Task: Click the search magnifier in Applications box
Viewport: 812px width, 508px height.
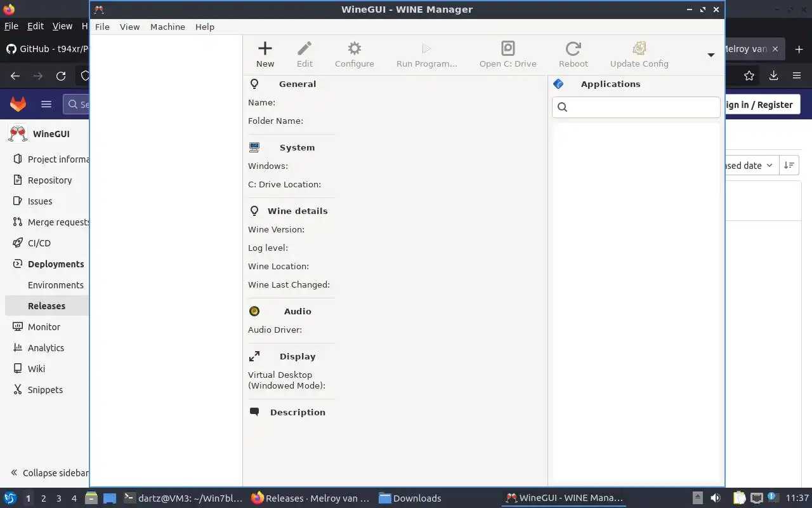Action: 562,107
